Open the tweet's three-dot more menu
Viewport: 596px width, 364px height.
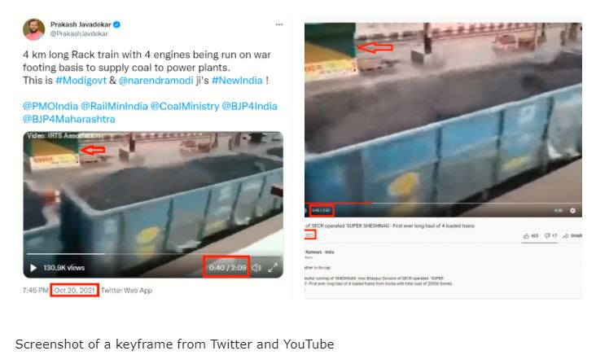tap(279, 24)
